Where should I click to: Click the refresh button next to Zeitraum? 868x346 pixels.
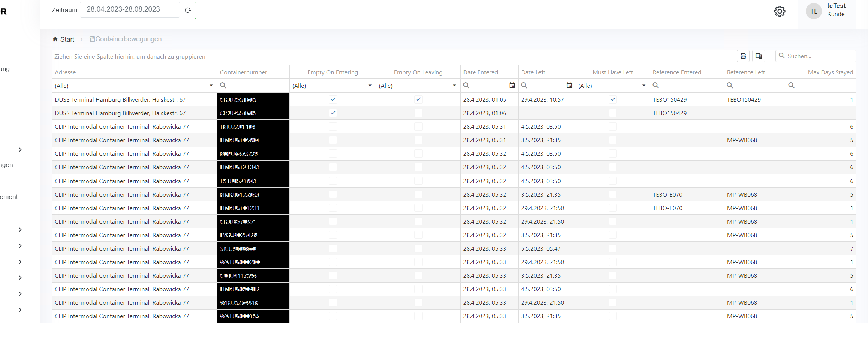point(188,10)
